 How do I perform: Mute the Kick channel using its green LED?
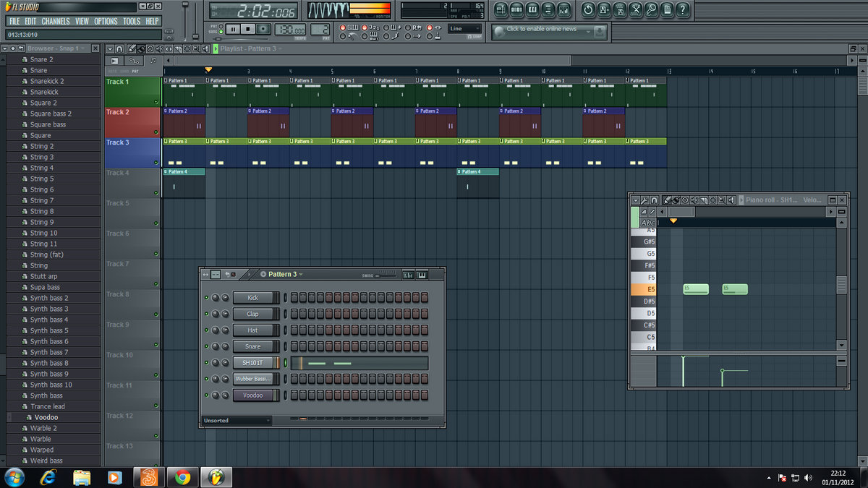click(x=206, y=298)
